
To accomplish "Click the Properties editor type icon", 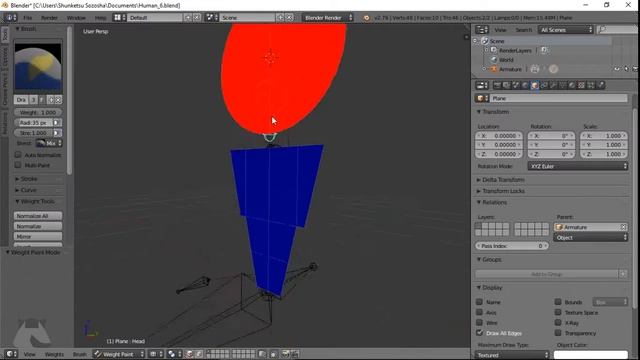I will 482,85.
